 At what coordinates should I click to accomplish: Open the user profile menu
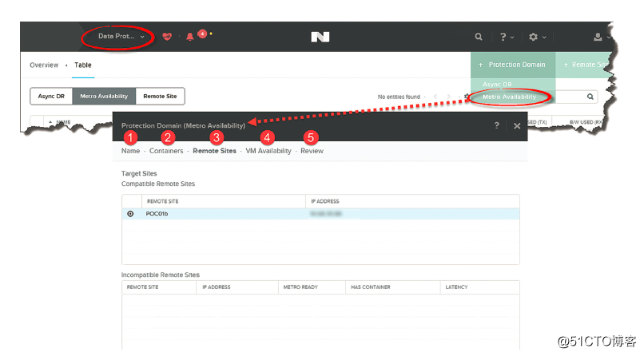click(601, 37)
